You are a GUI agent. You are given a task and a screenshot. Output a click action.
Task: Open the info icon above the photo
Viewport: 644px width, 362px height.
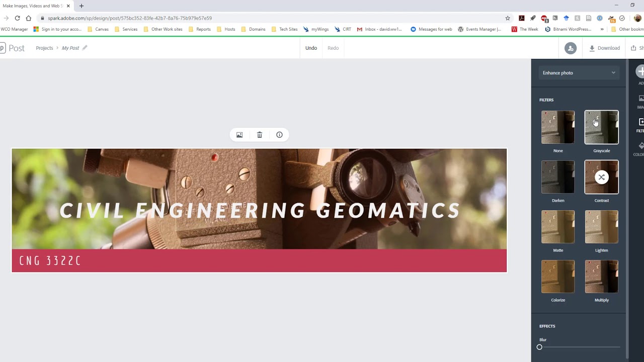click(279, 135)
